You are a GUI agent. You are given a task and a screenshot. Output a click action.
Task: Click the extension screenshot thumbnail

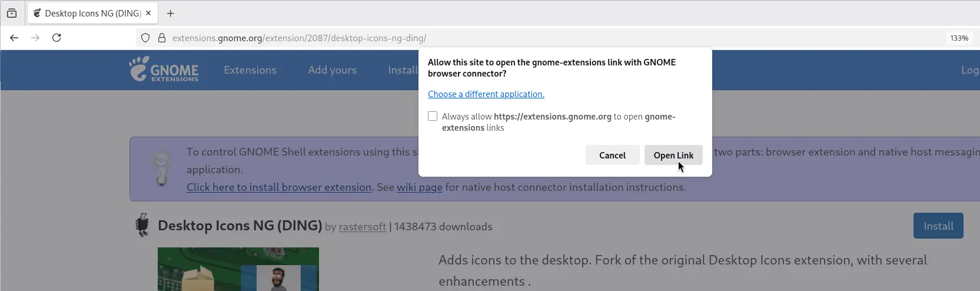(238, 269)
